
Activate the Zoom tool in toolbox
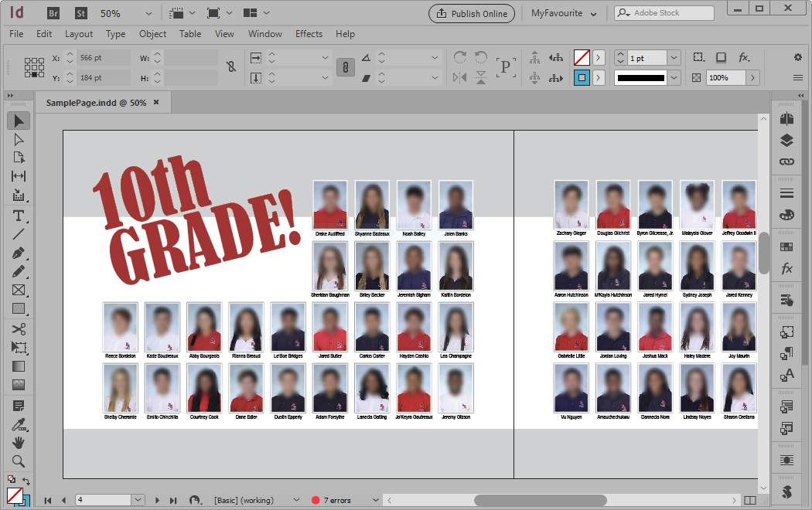19,461
